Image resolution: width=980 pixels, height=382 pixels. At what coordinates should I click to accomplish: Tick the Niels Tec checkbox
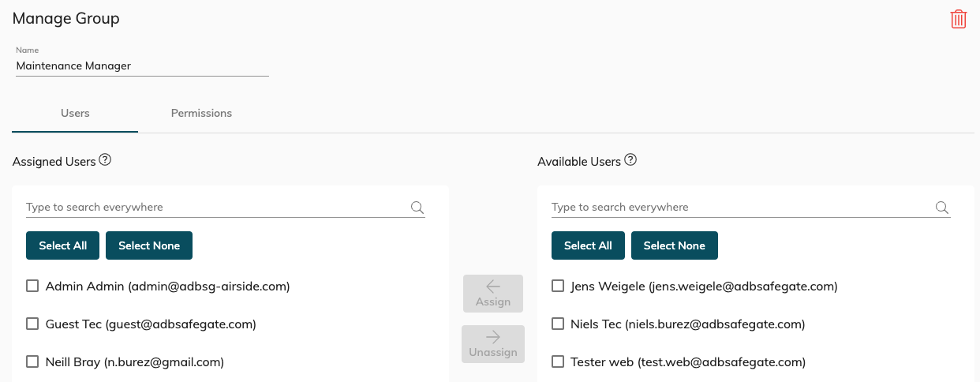pos(558,324)
